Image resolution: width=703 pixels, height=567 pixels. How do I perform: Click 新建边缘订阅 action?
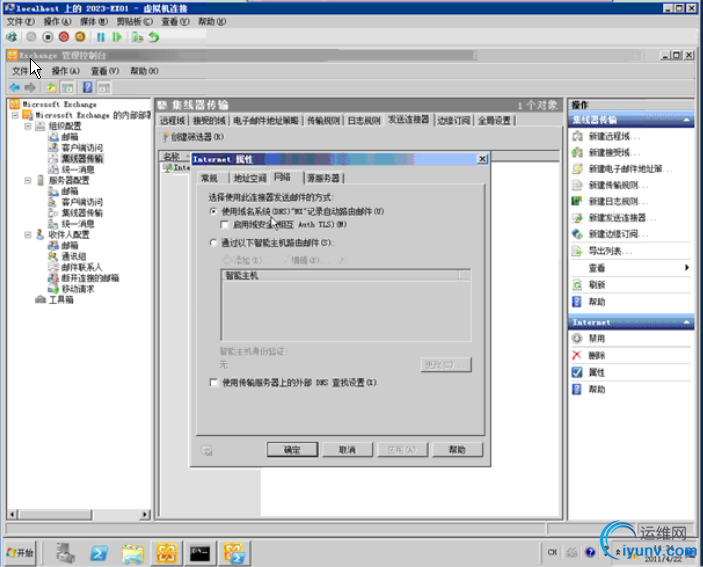pos(618,234)
